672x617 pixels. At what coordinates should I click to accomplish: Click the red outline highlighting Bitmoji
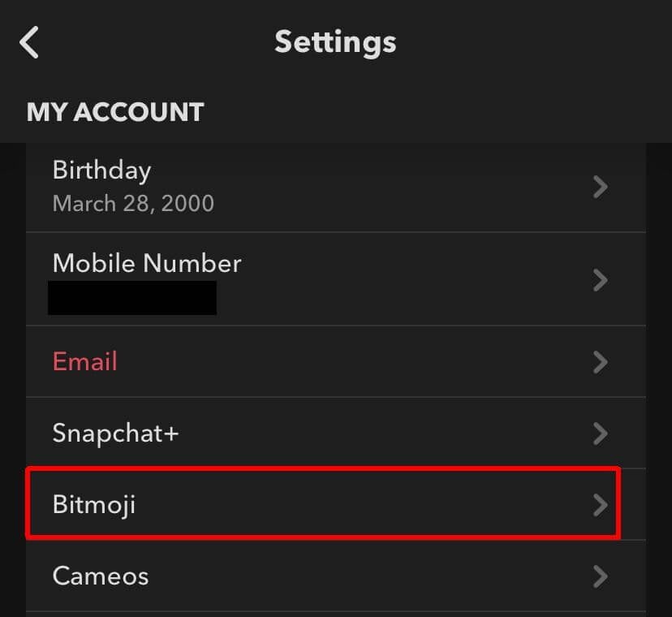[325, 469]
